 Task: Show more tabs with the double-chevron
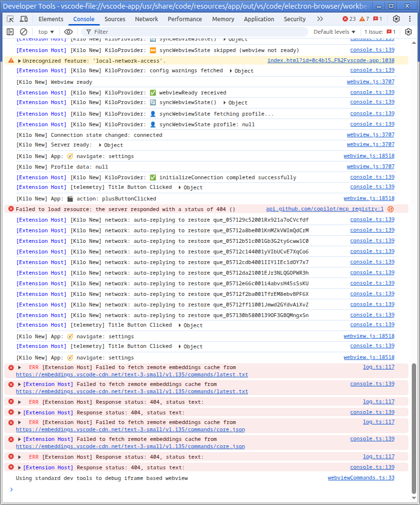(320, 19)
